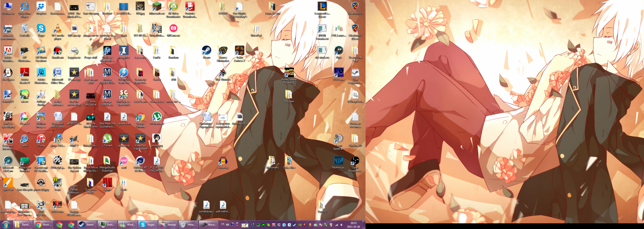Select the iTunes desktop icon

(x=41, y=139)
